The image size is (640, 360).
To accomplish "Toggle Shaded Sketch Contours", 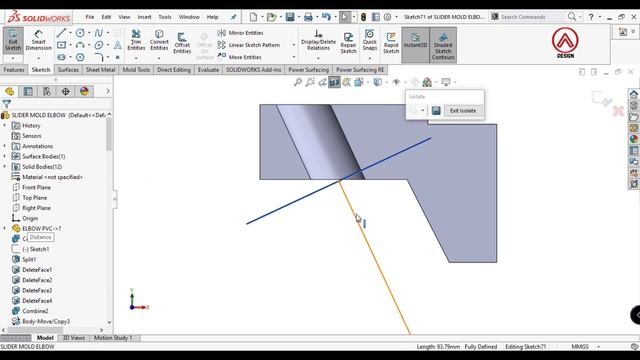I will coord(443,45).
